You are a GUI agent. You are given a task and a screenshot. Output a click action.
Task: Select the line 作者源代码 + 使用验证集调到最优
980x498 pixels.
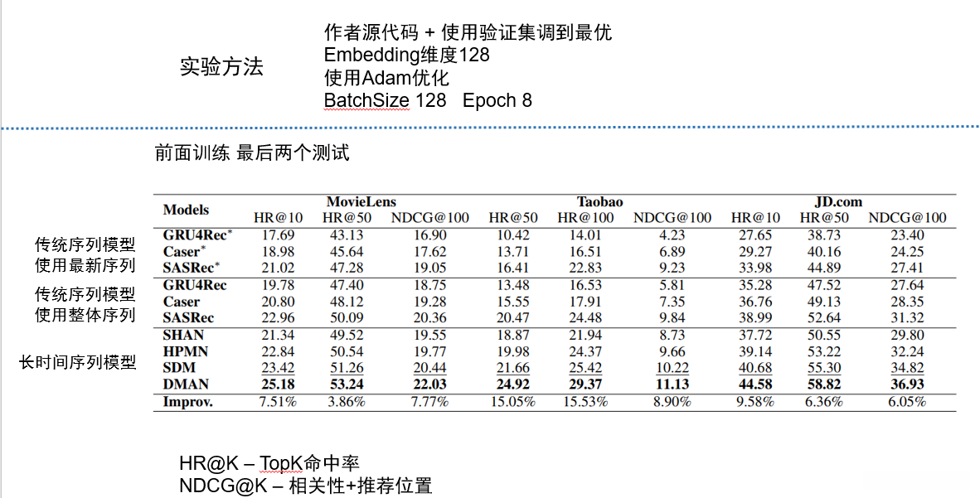coord(468,31)
